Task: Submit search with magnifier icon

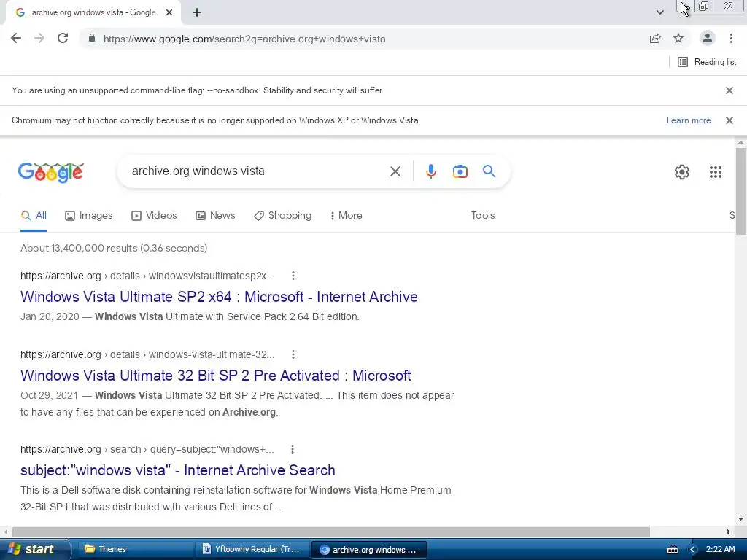Action: click(x=489, y=171)
